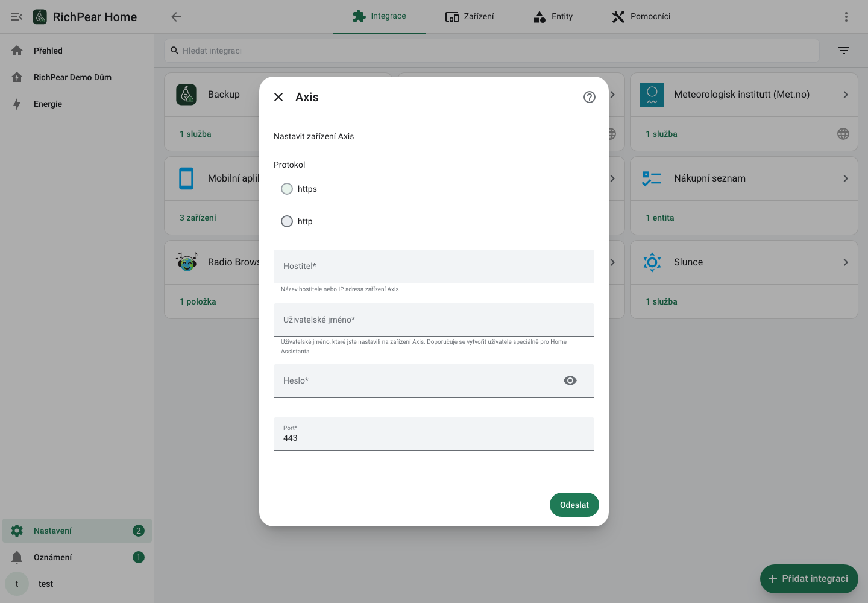Click the Nákupní seznam card title
Viewport: 868px width, 603px height.
tap(709, 178)
